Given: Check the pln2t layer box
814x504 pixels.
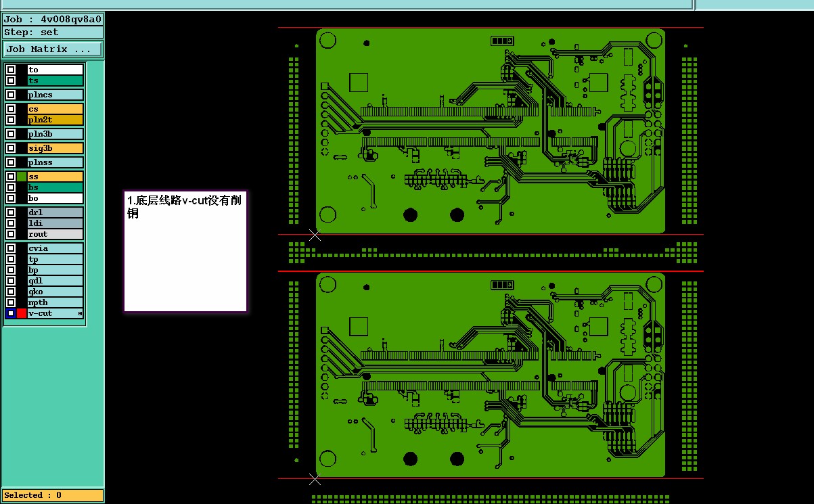Looking at the screenshot, I should pyautogui.click(x=11, y=120).
